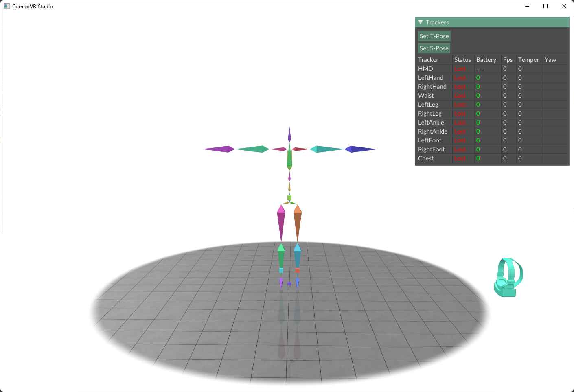
Task: Click the HMD battery dashes value
Action: coord(480,69)
